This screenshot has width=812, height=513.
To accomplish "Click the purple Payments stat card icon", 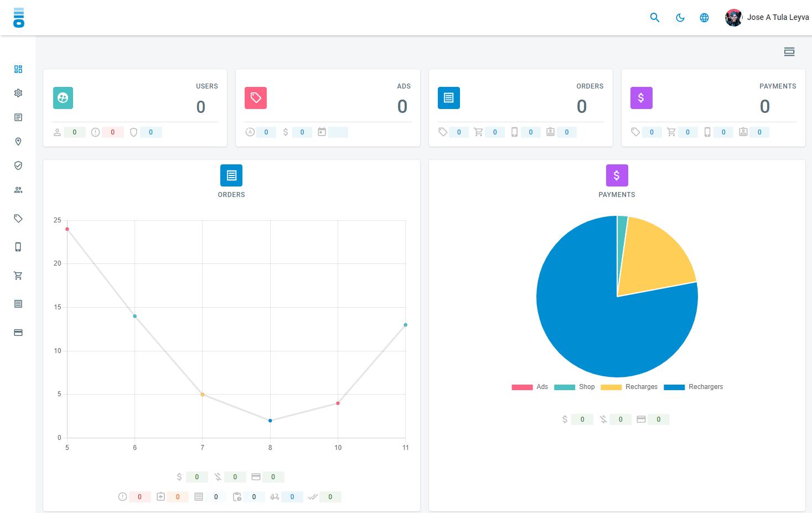I will [x=641, y=98].
